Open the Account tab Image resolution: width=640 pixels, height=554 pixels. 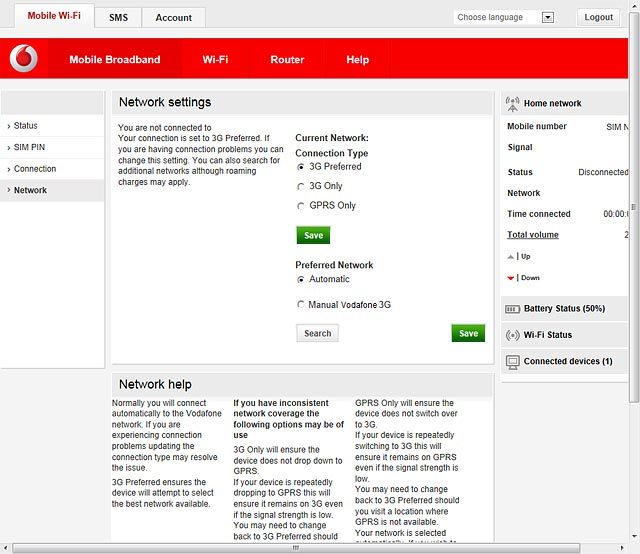(x=173, y=18)
